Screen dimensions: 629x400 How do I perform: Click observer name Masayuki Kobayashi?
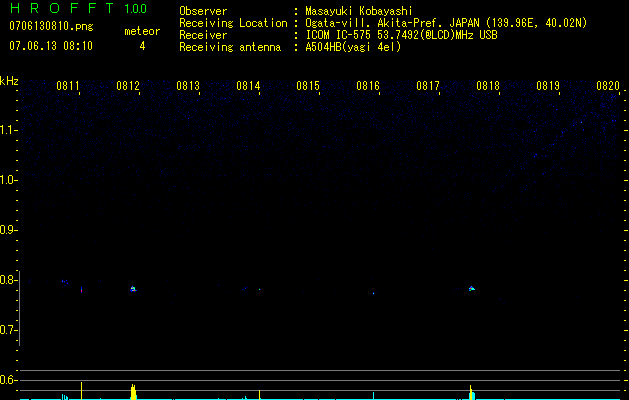(x=359, y=11)
